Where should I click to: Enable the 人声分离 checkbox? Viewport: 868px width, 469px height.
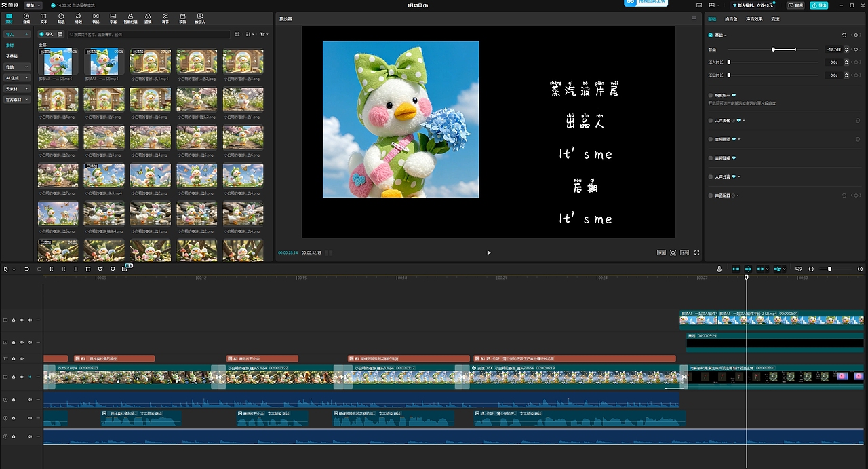coord(711,176)
